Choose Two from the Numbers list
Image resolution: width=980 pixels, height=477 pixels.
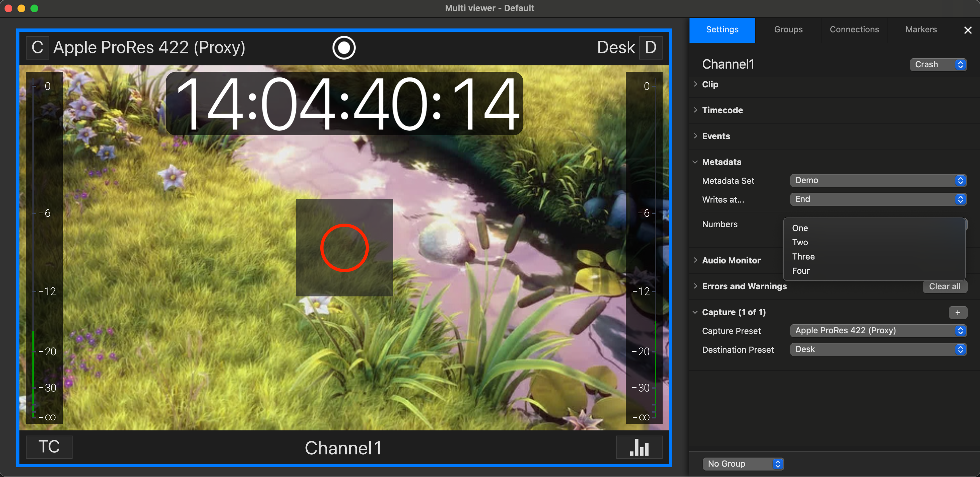coord(874,242)
